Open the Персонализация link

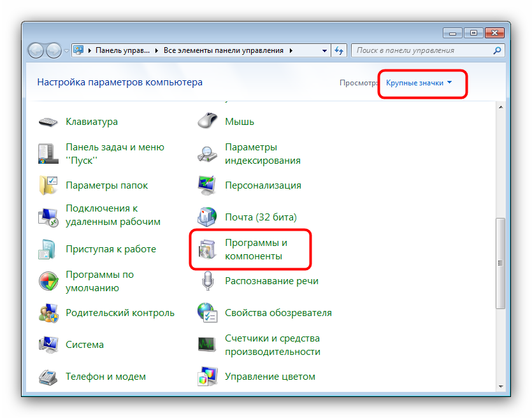263,185
